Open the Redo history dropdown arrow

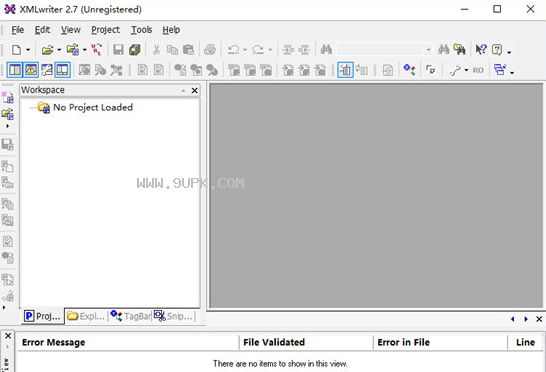pos(270,50)
